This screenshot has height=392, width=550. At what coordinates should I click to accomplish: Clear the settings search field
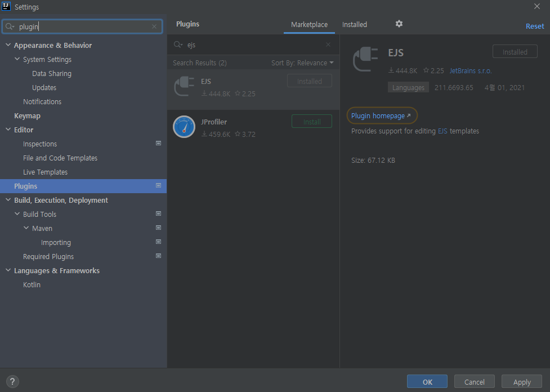point(154,26)
